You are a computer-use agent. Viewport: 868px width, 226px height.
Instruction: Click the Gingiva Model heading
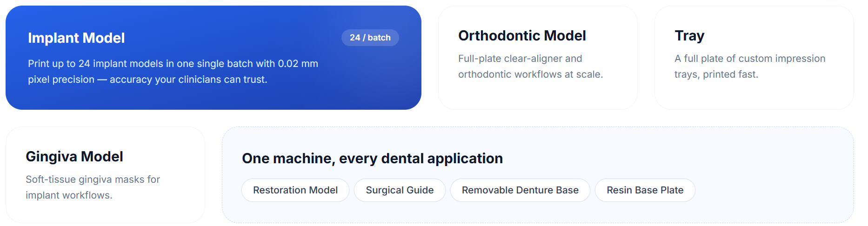point(74,157)
